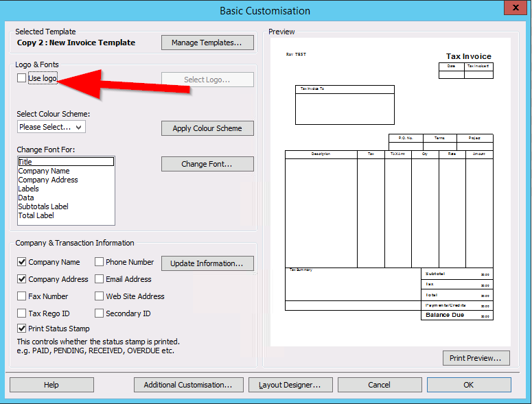The width and height of the screenshot is (532, 404).
Task: Open the Help button
Action: click(x=51, y=385)
